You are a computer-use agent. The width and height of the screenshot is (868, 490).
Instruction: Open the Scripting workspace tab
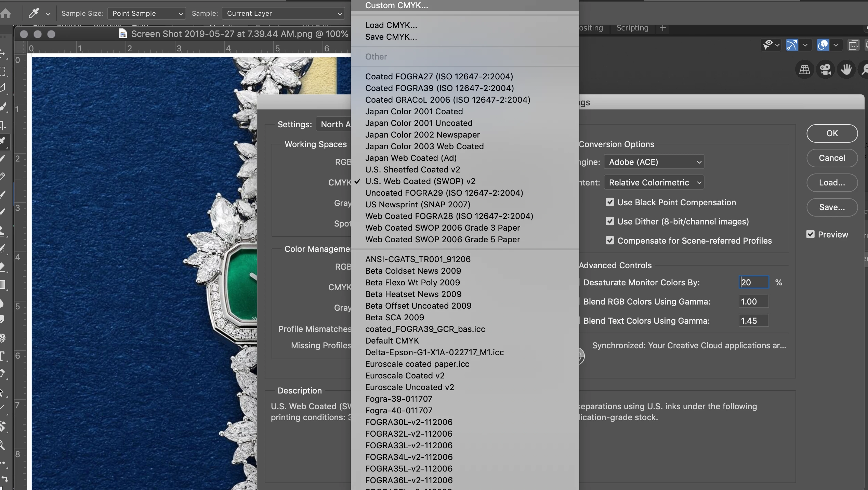pos(632,28)
